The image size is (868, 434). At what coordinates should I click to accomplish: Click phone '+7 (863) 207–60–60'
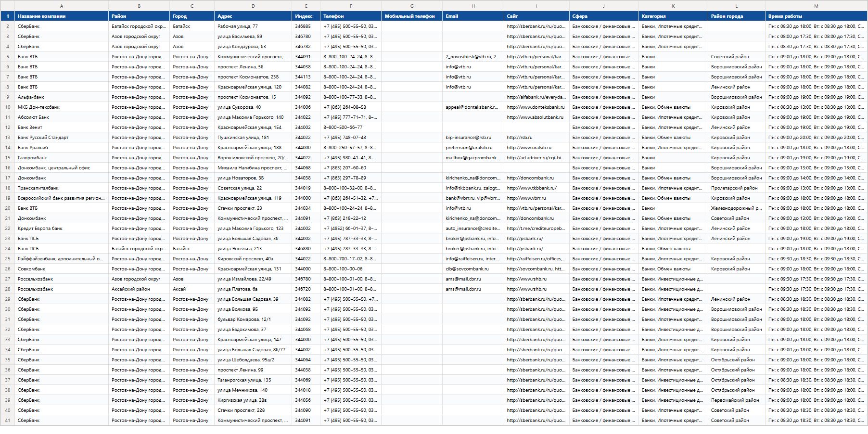coord(351,168)
